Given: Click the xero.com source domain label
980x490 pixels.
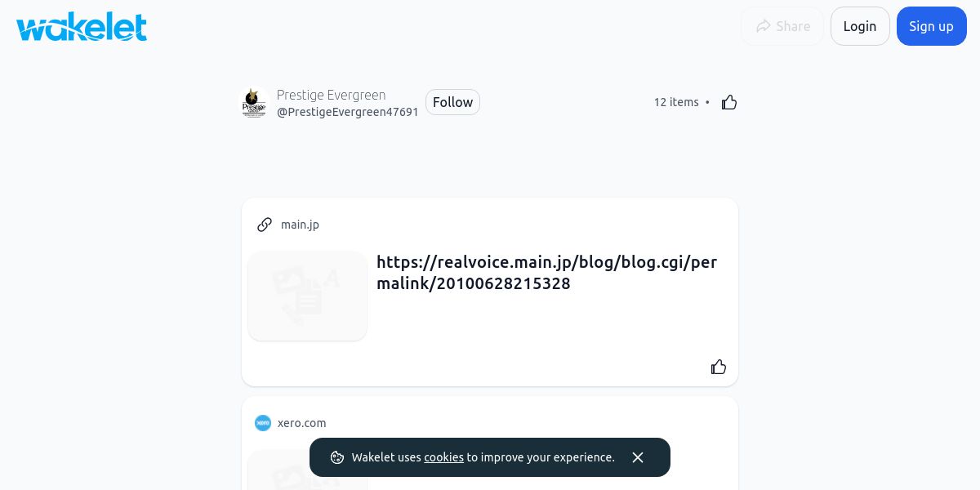Looking at the screenshot, I should [x=301, y=423].
